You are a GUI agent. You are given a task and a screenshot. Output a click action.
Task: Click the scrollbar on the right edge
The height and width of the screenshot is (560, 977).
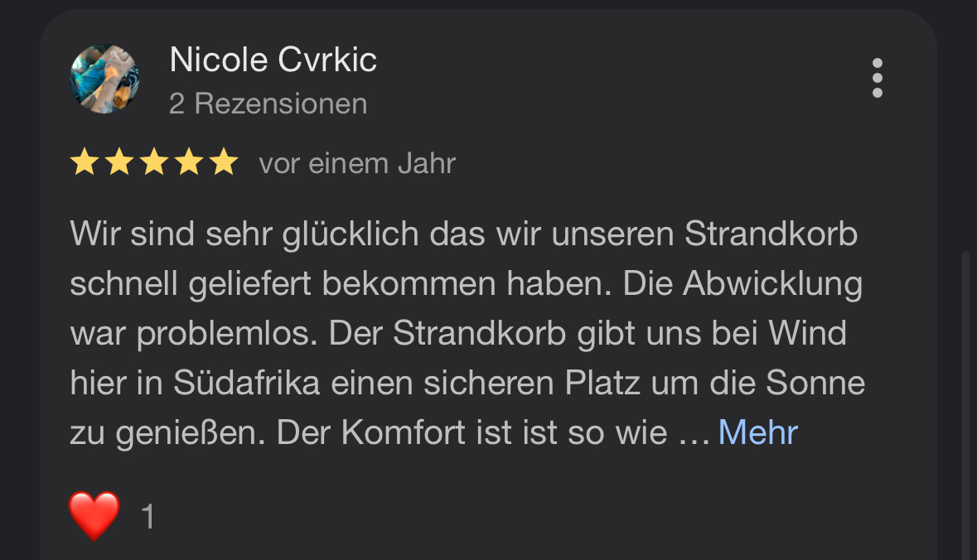tap(965, 398)
